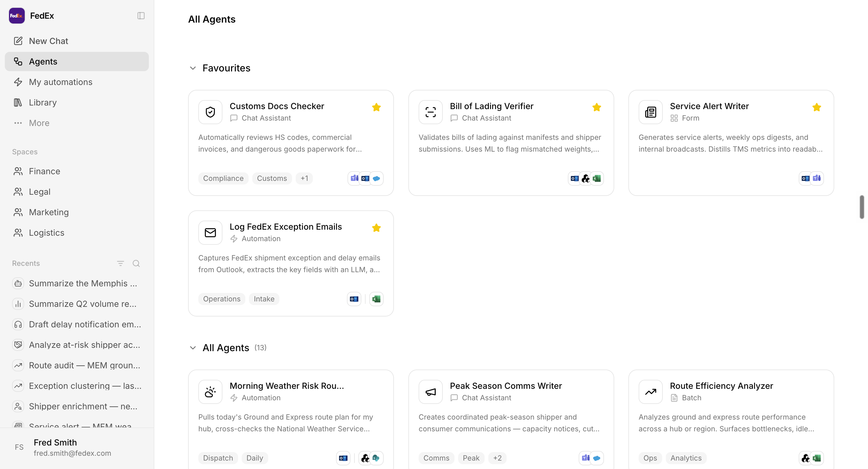This screenshot has height=469, width=868.
Task: Open recent 'Route audit — MEM groun...'
Action: click(x=77, y=366)
